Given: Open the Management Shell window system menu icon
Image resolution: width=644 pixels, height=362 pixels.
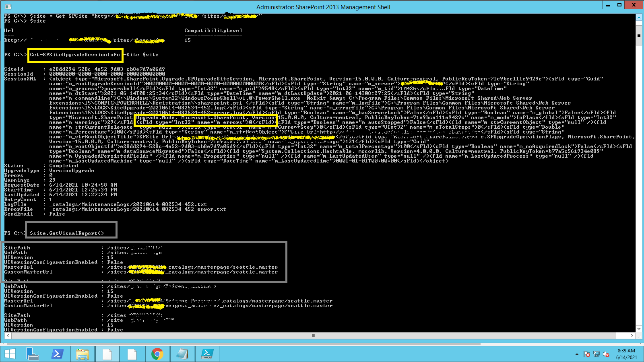Looking at the screenshot, I should 8,7.
